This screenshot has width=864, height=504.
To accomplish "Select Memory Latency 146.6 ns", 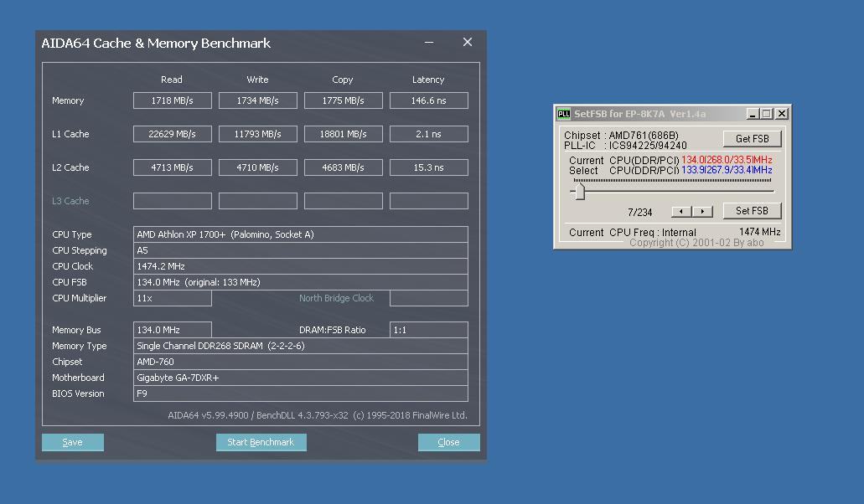I will (429, 100).
